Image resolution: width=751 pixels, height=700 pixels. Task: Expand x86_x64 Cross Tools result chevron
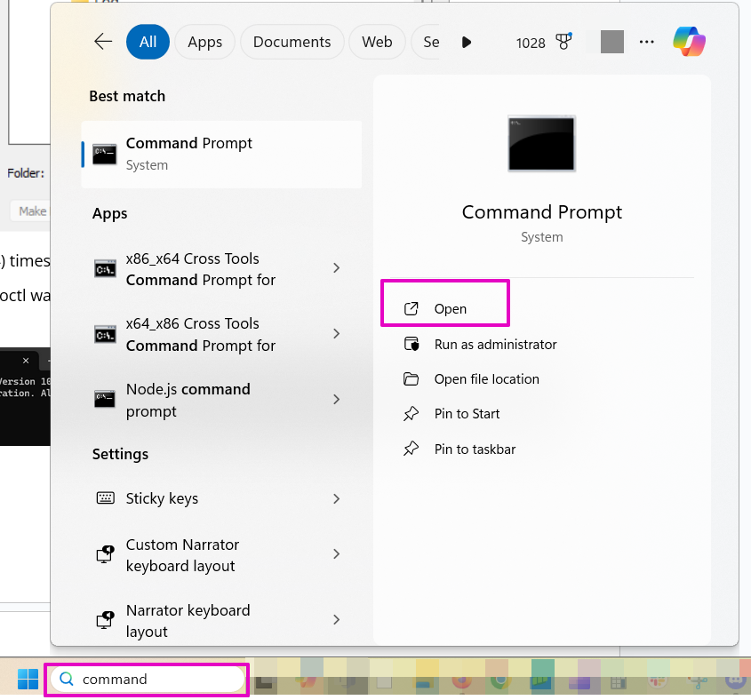[x=337, y=267]
